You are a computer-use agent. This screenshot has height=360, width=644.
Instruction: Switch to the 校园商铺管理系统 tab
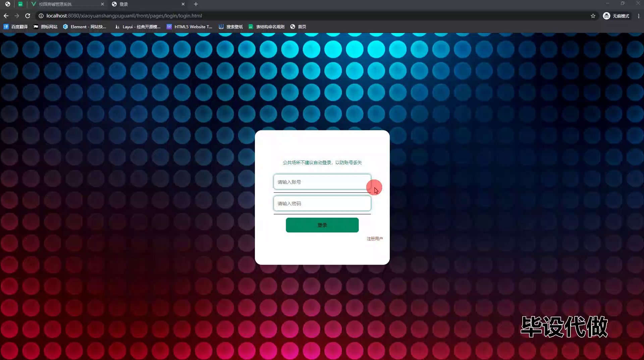coord(67,4)
